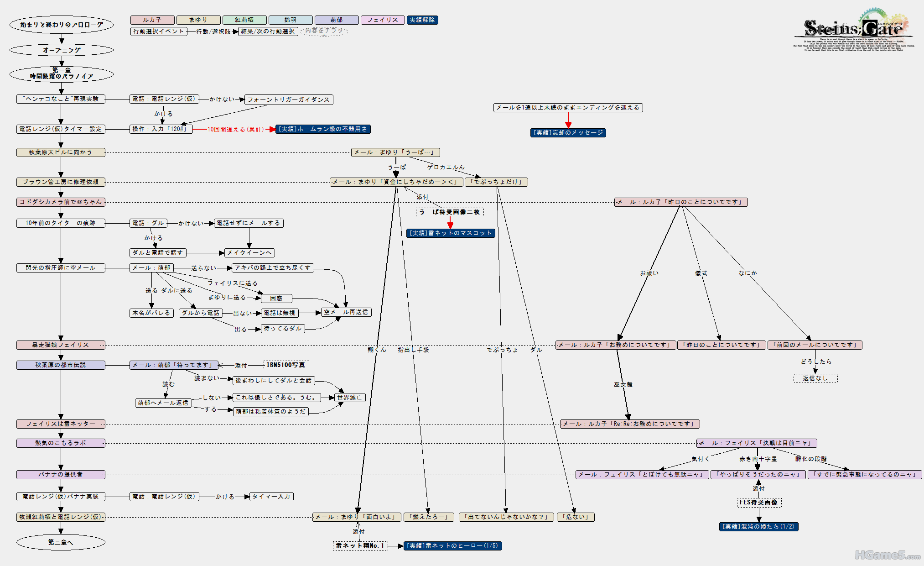Screen dimensions: 924x566
Task: Click the 第二章へ oval node
Action: (x=61, y=542)
